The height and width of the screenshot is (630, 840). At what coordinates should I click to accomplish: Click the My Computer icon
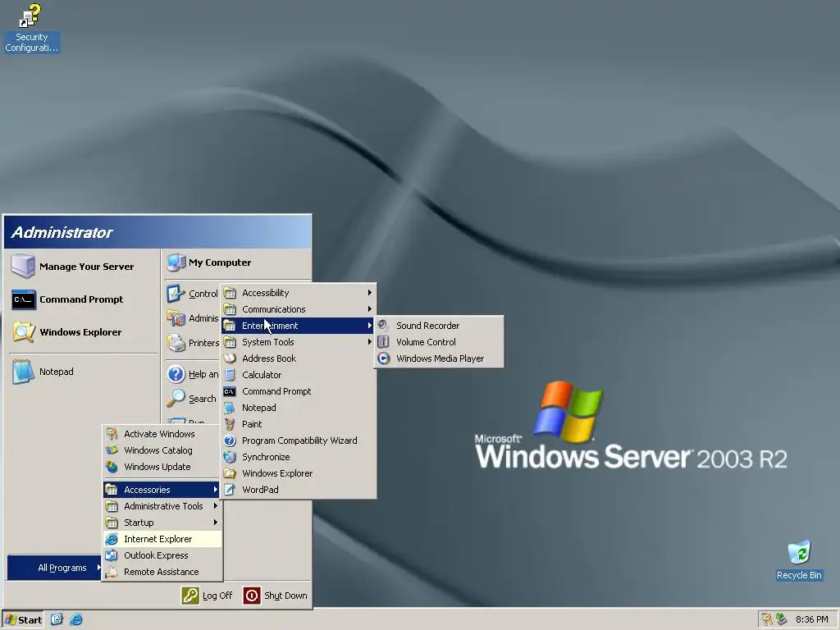(176, 262)
